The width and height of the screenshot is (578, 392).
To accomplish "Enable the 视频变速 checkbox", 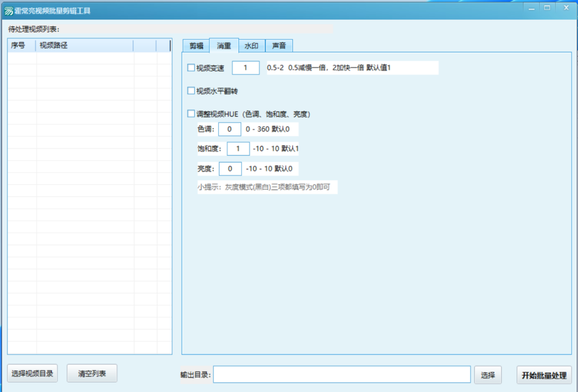I will 191,68.
